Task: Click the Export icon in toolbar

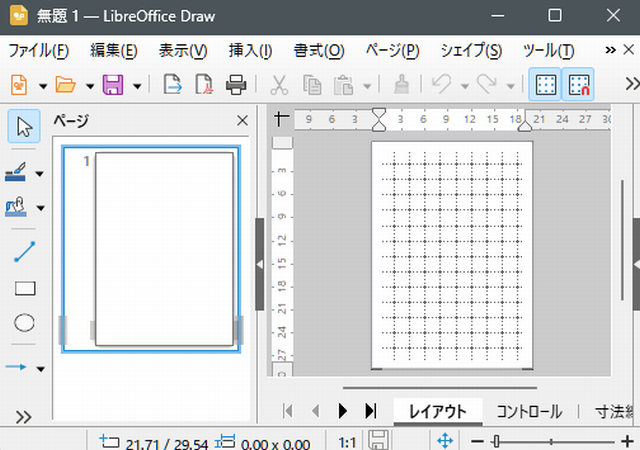Action: 172,85
